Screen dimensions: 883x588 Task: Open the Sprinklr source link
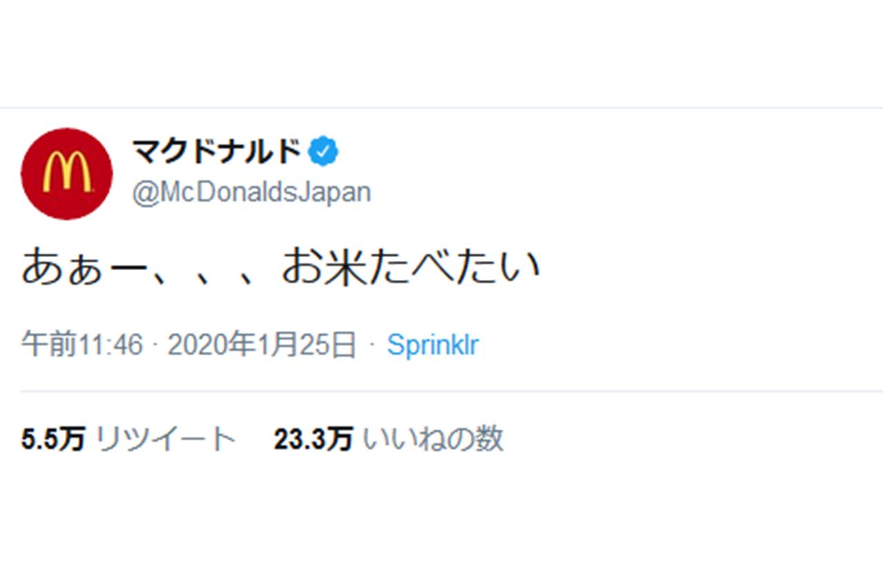pyautogui.click(x=433, y=343)
